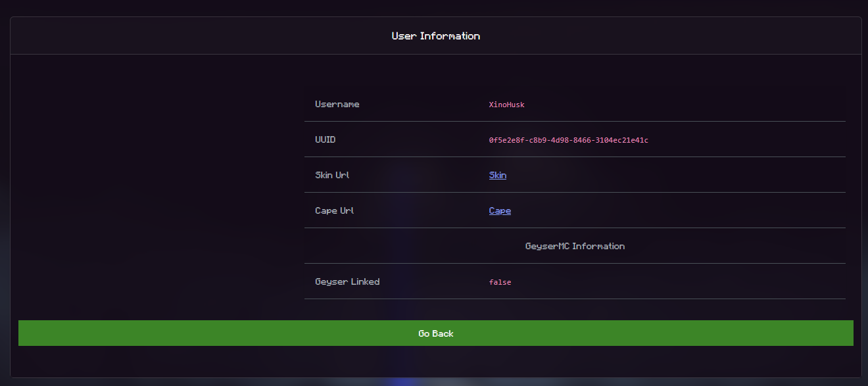Click the User Information panel title
Viewport: 868px width, 386px height.
(436, 36)
